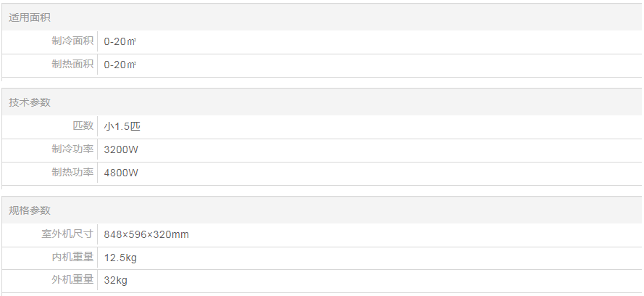Click the 0-20㎡ value beside 制热面积

tap(120, 65)
